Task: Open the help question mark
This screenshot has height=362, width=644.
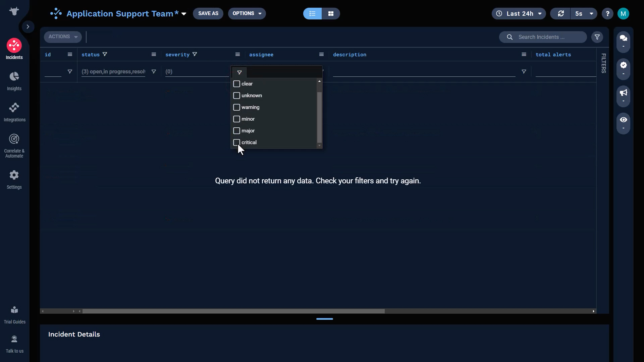Action: coord(607,13)
